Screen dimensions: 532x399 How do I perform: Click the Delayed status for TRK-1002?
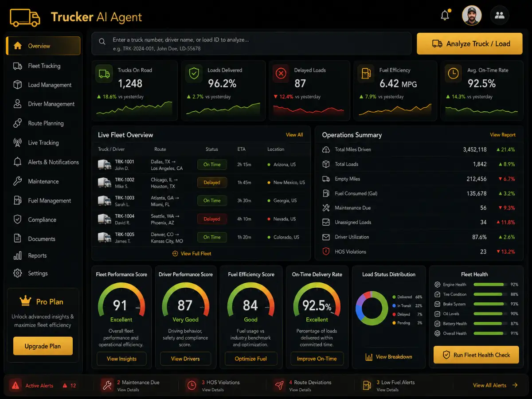point(212,182)
